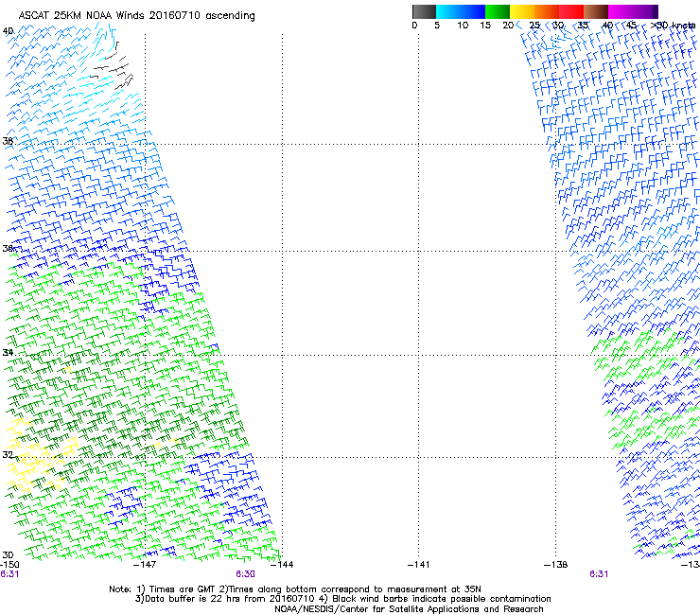Click the longitude label '-147'
This screenshot has width=700, height=615.
(x=145, y=565)
